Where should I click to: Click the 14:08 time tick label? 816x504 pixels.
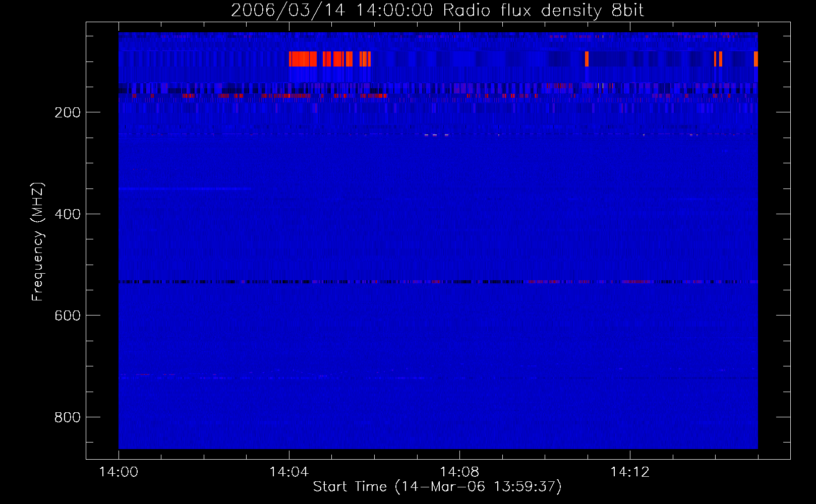[x=459, y=472]
